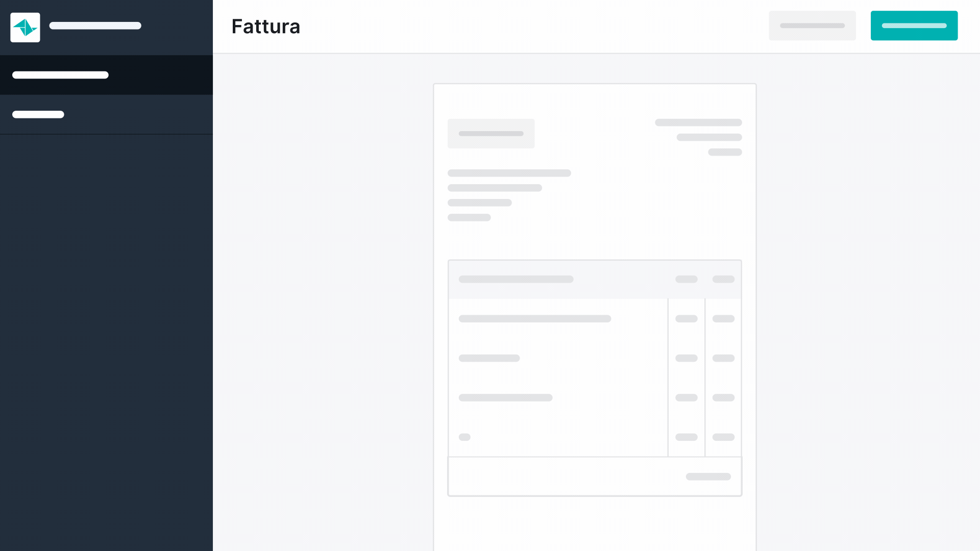Click the gray logo placeholder box on invoice
980x551 pixels.
(491, 134)
